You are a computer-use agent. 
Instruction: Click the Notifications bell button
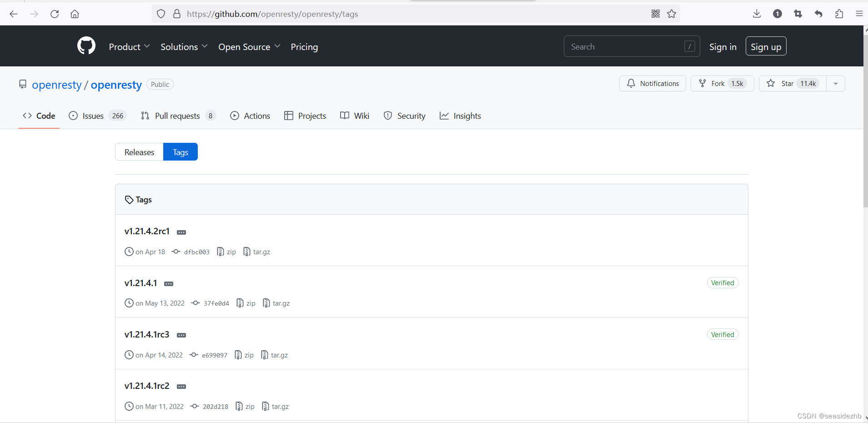(652, 84)
